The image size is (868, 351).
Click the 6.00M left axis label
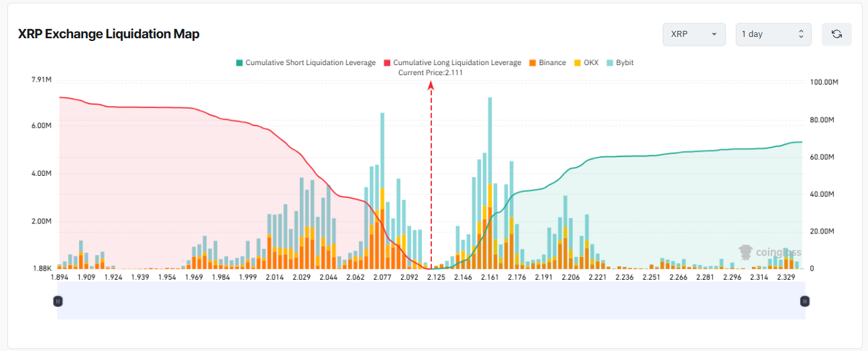42,126
